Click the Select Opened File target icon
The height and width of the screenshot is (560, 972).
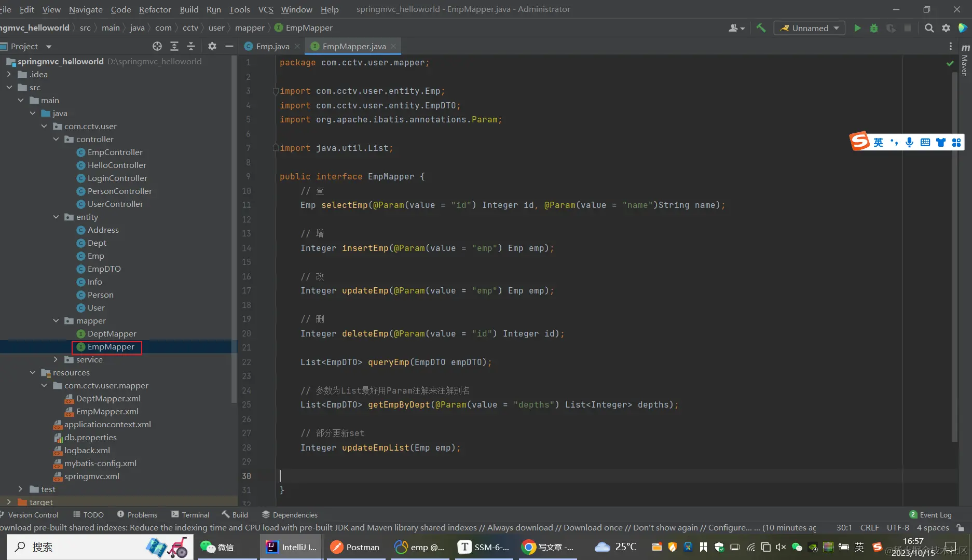pyautogui.click(x=157, y=46)
